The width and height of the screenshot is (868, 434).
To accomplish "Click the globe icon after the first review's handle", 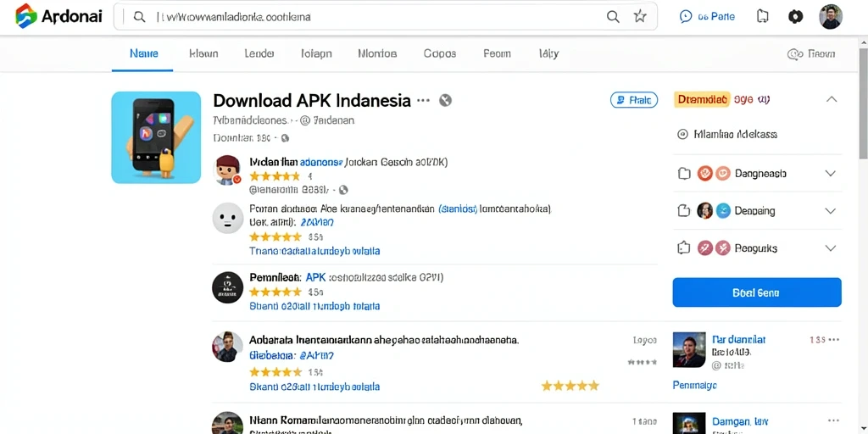I will [343, 190].
